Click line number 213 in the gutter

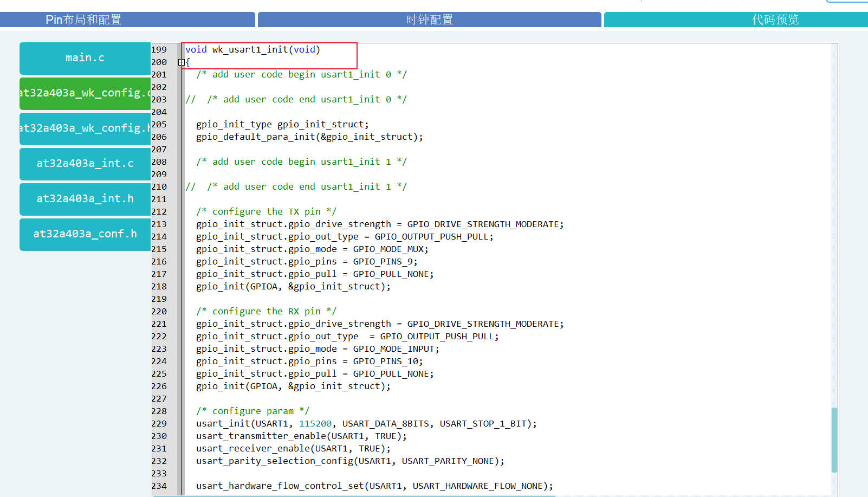coord(159,224)
